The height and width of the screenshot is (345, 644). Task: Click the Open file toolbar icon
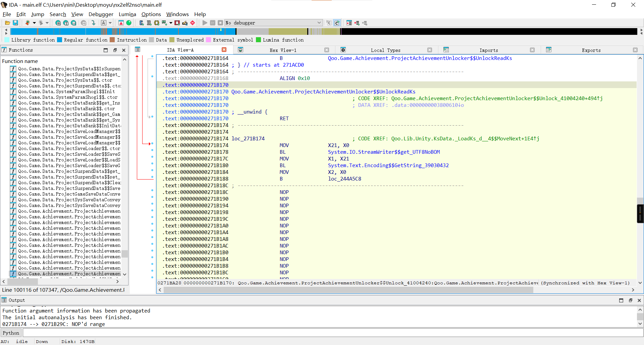(7, 23)
